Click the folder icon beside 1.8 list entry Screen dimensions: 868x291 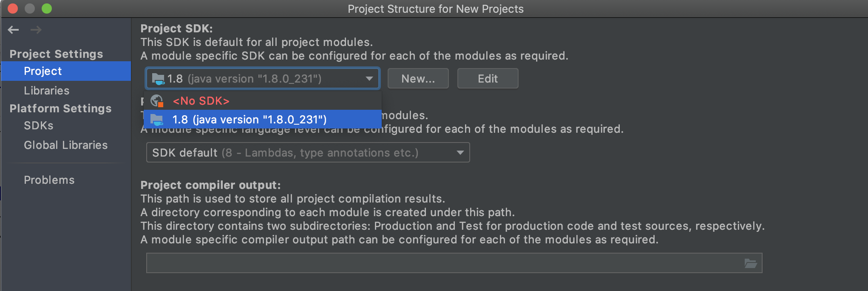157,120
